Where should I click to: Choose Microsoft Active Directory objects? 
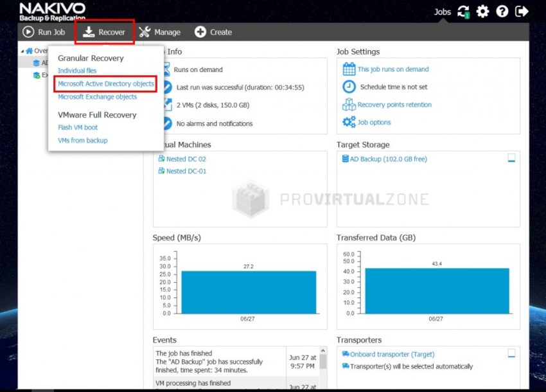(106, 84)
